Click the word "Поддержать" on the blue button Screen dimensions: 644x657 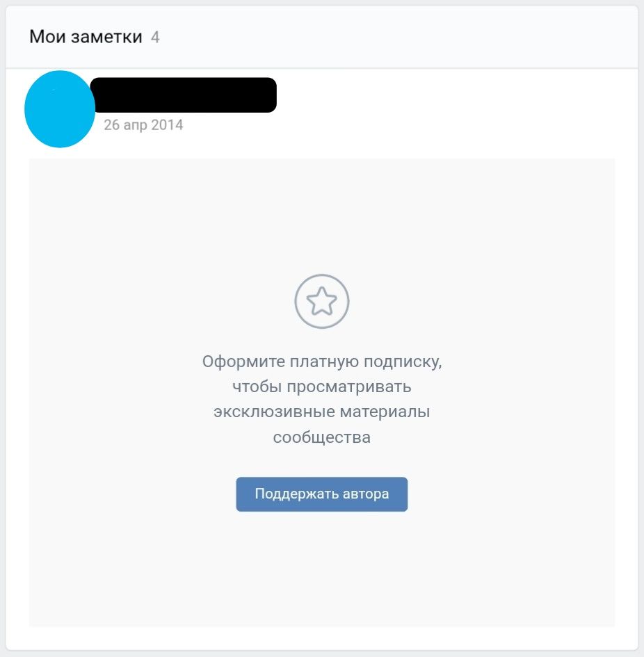tap(297, 494)
